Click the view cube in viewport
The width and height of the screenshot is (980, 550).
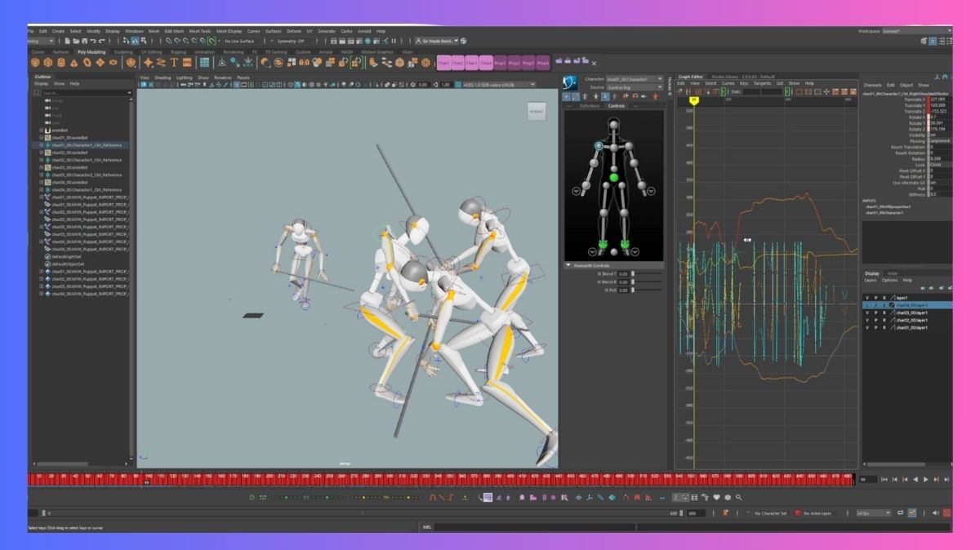pos(537,111)
